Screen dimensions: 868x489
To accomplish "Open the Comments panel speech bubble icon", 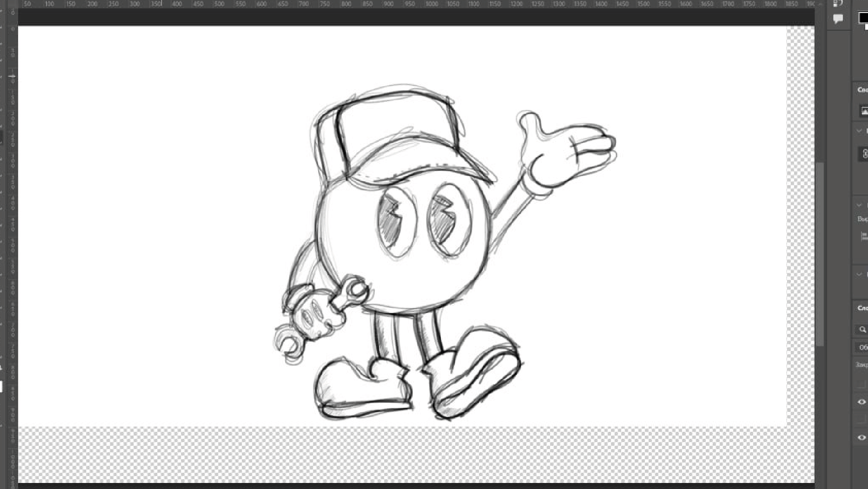I will click(838, 19).
